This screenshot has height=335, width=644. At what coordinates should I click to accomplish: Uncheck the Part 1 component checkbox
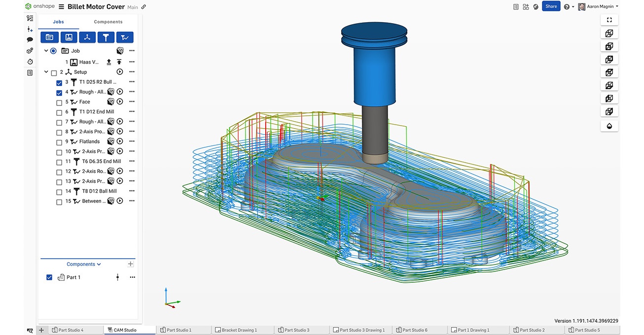click(x=49, y=277)
